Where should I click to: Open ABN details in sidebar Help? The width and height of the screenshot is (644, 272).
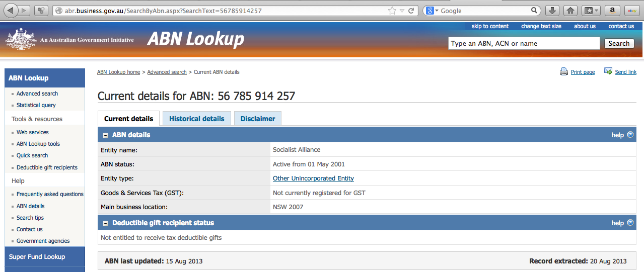(30, 206)
